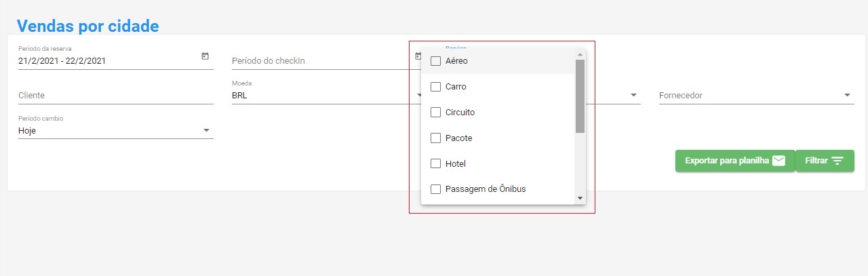This screenshot has width=868, height=276.
Task: Click the scrollbar down arrow in the service list
Action: point(580,198)
